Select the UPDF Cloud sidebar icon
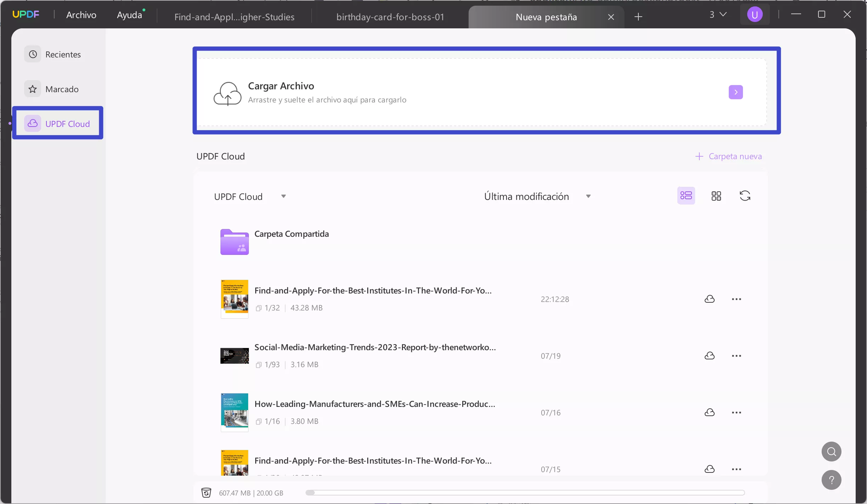 point(33,123)
